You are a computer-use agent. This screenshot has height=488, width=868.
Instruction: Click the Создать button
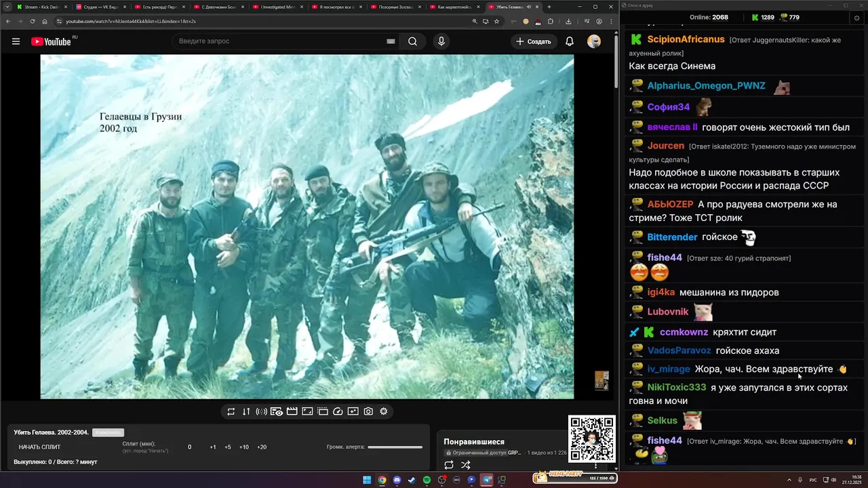click(x=534, y=41)
